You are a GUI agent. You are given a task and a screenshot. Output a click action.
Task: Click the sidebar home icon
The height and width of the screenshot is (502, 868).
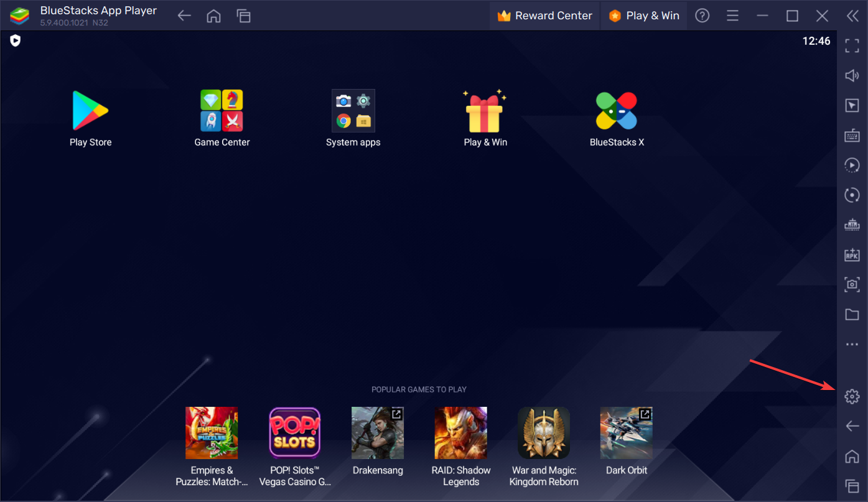point(852,456)
